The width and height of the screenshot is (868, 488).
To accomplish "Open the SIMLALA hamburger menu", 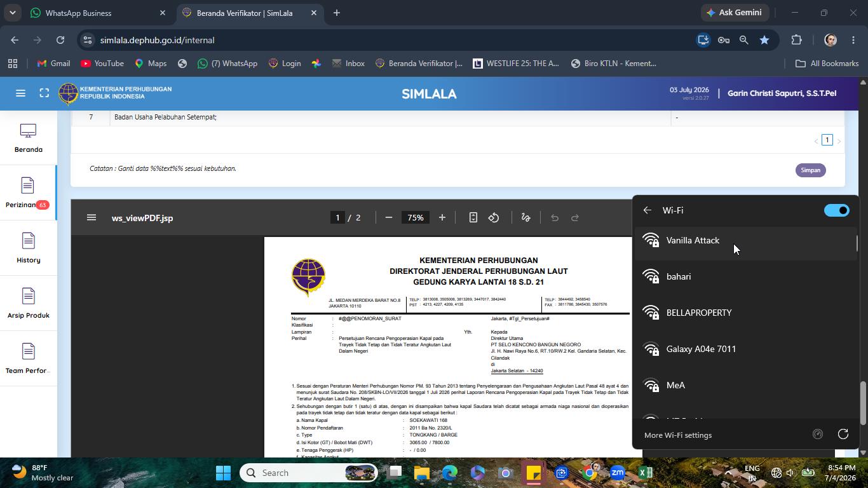I will [20, 93].
